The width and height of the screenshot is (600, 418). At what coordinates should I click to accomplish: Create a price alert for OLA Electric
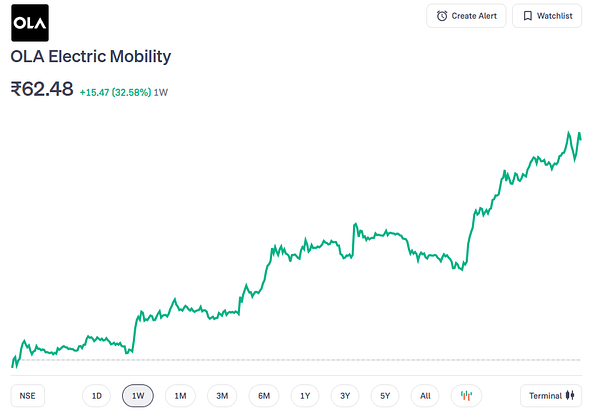(466, 16)
